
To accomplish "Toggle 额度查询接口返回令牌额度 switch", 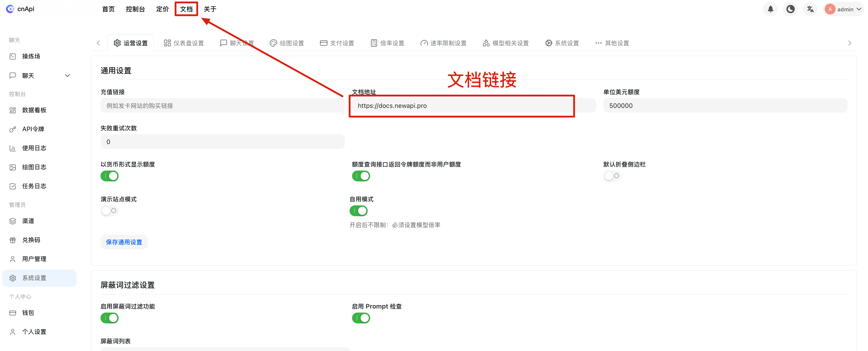I will [x=361, y=176].
